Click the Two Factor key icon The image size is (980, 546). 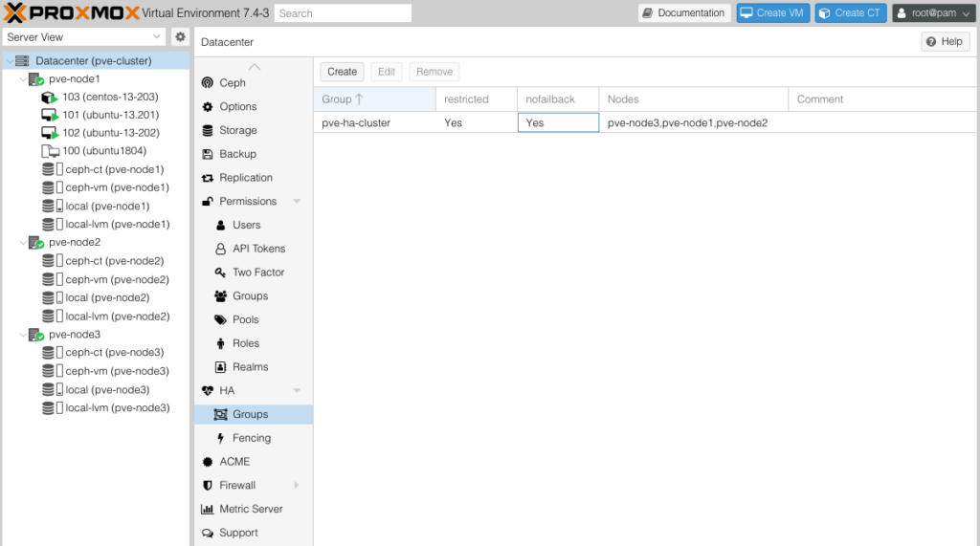point(221,273)
